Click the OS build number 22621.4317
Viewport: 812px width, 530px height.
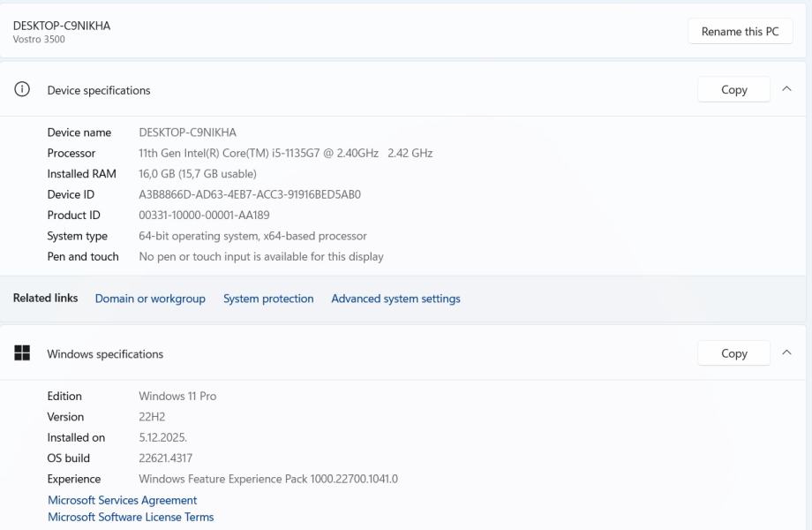165,458
